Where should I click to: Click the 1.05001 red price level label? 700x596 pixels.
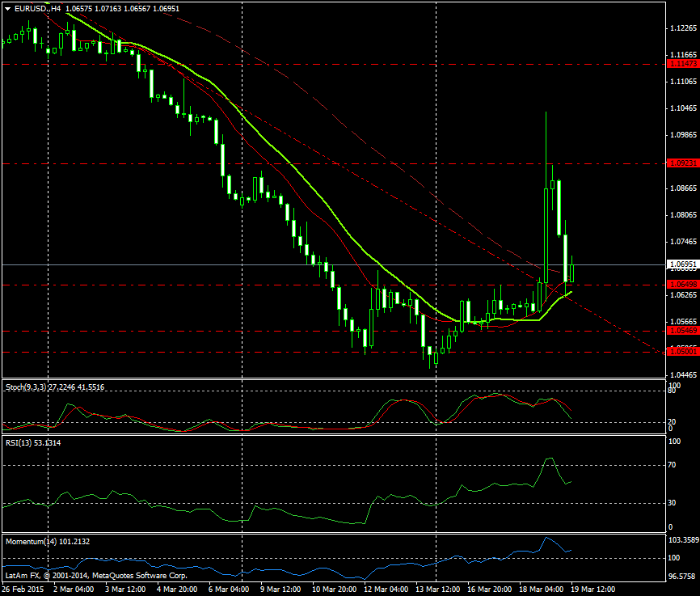click(x=681, y=352)
